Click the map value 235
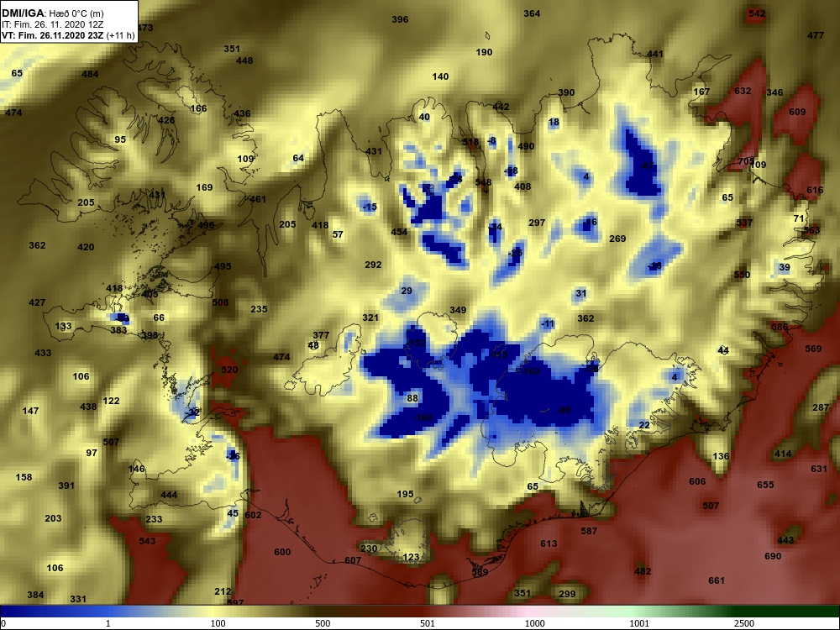Screen dimensions: 840x630 (259, 309)
